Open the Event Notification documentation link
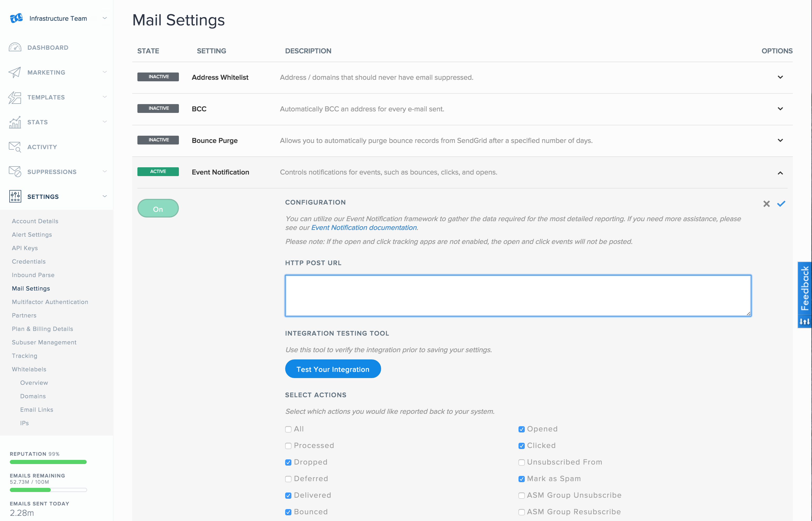Image resolution: width=812 pixels, height=521 pixels. pos(364,228)
